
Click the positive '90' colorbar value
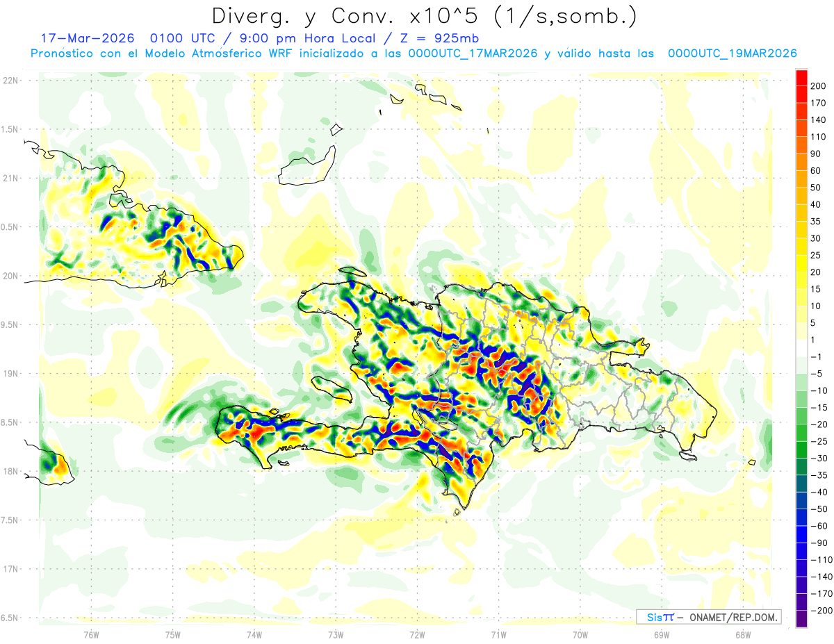tap(816, 154)
